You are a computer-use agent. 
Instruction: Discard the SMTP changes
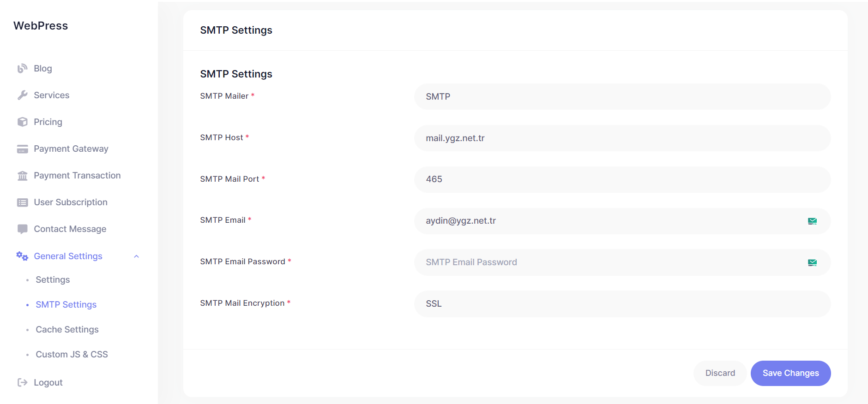(719, 373)
